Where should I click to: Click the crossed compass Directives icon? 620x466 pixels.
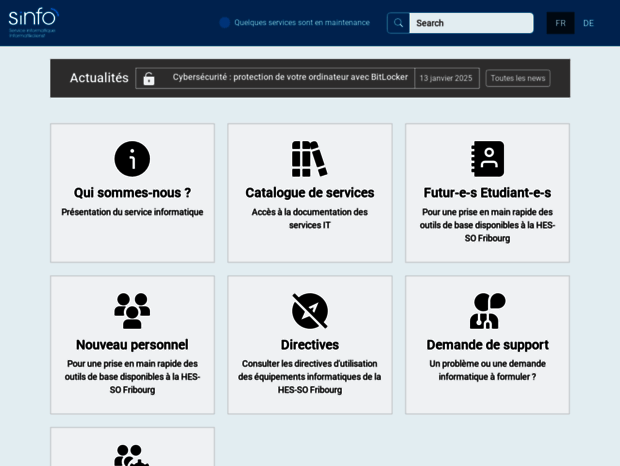(310, 311)
